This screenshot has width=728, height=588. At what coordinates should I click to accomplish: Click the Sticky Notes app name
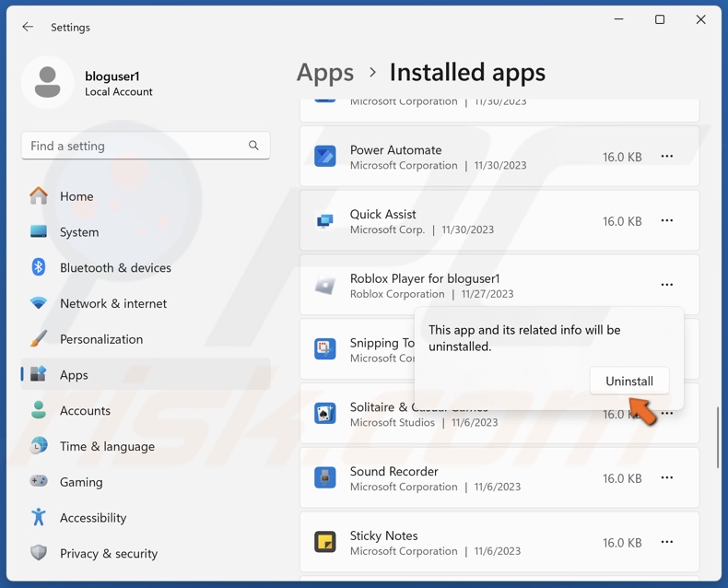[383, 535]
